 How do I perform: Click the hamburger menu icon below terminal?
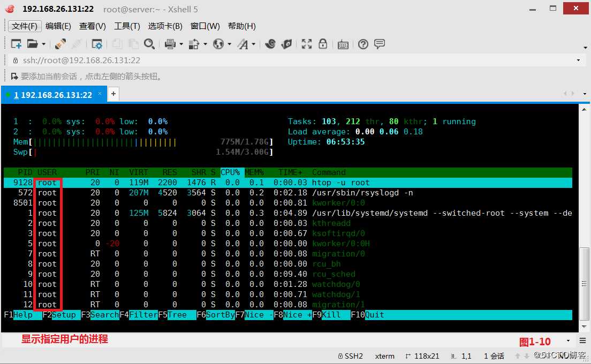click(x=583, y=340)
